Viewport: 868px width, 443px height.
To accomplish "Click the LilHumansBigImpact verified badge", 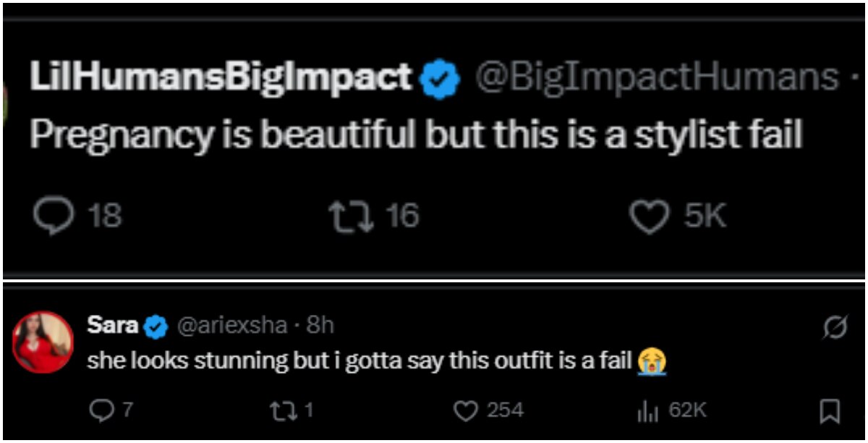I will coord(440,80).
